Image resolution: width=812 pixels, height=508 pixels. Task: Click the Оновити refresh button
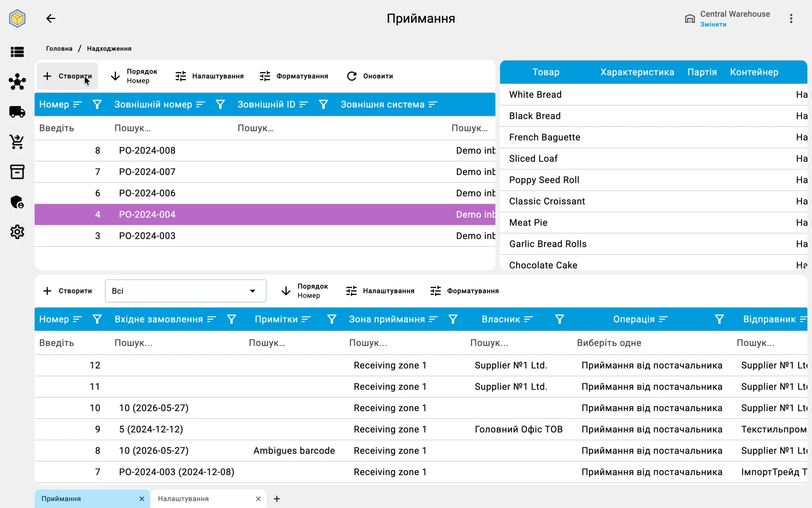[x=370, y=76]
